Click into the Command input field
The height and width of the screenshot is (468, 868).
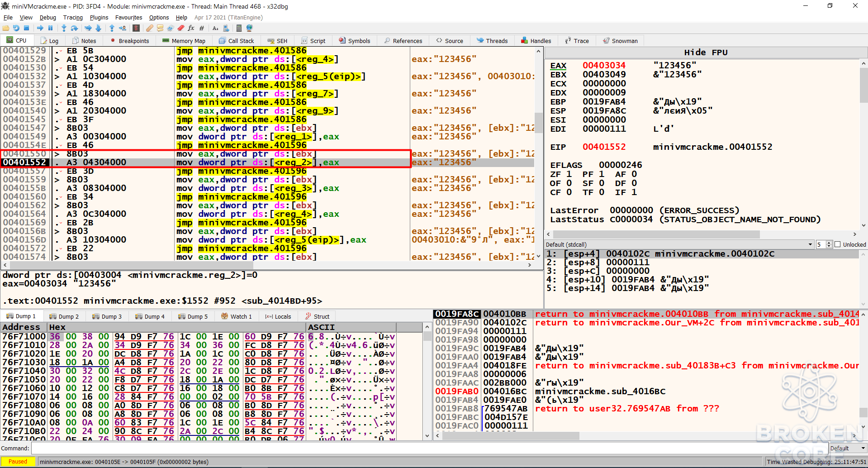tap(429, 448)
